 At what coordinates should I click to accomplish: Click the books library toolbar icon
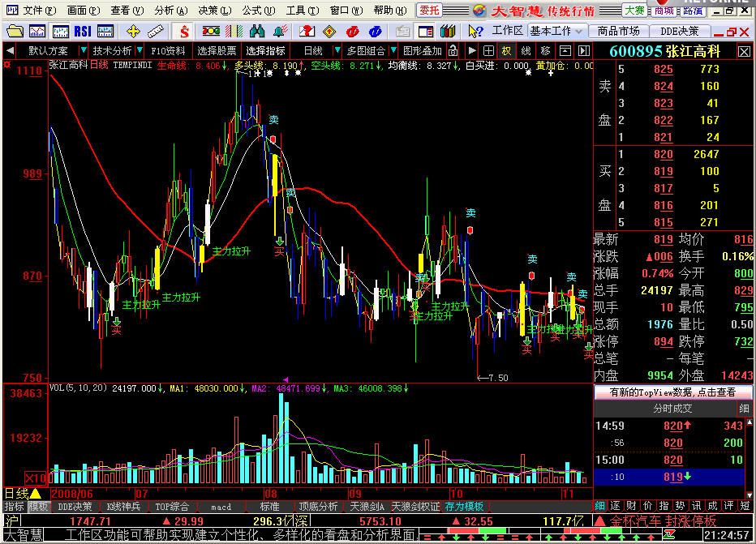448,32
